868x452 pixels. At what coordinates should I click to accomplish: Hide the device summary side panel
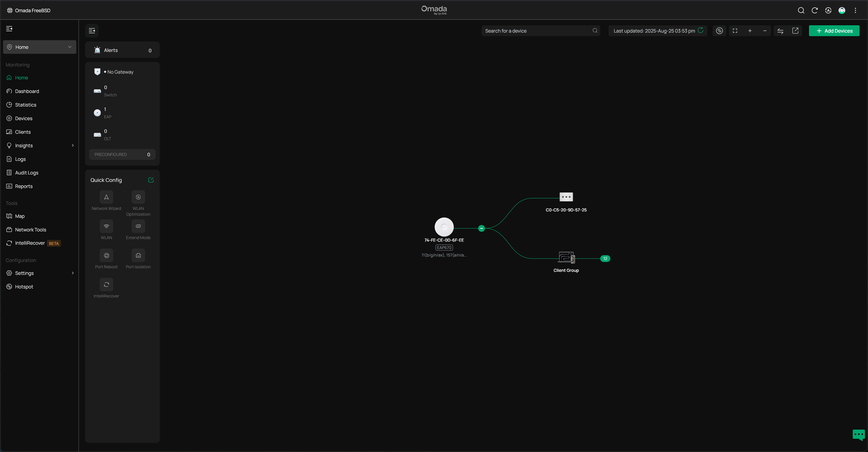click(x=92, y=31)
